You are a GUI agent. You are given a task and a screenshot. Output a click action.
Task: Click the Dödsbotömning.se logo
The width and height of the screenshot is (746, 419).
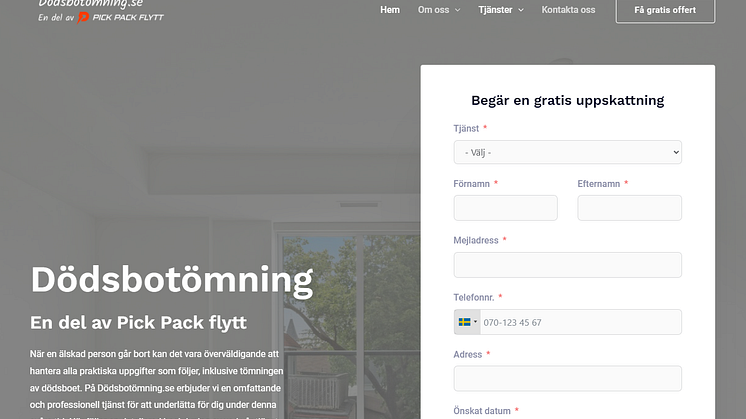90,4
